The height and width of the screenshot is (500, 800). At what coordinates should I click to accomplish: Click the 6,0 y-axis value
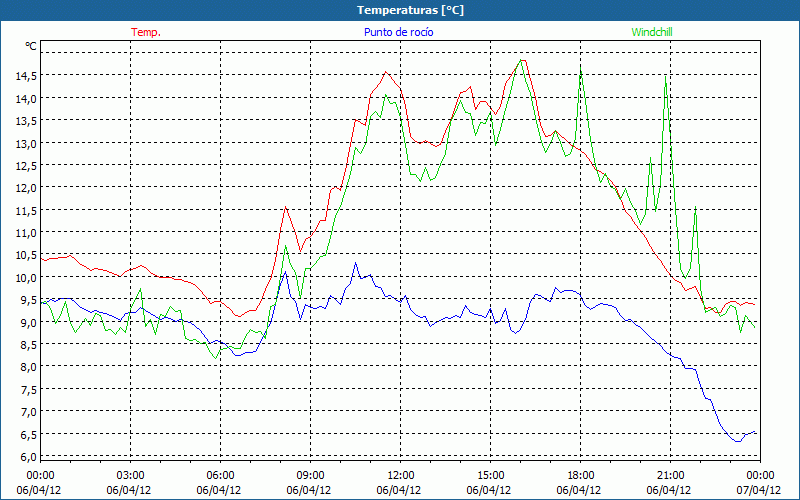point(28,457)
